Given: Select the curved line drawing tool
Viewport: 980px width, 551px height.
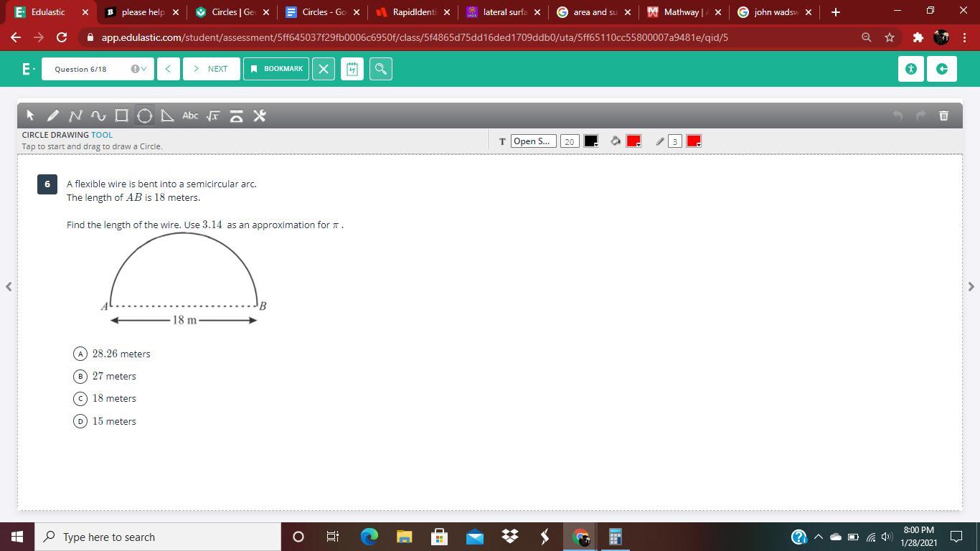Looking at the screenshot, I should (x=98, y=116).
